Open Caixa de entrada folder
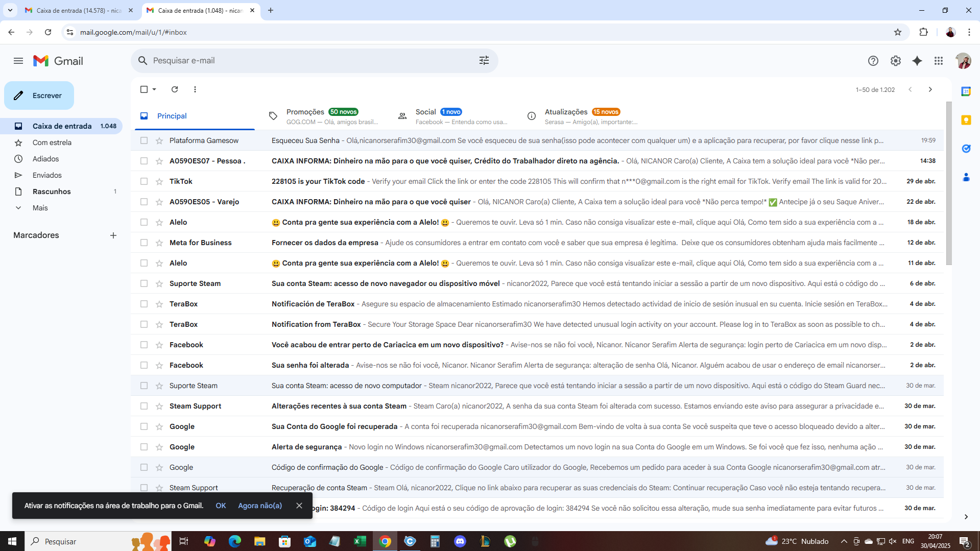 coord(61,126)
